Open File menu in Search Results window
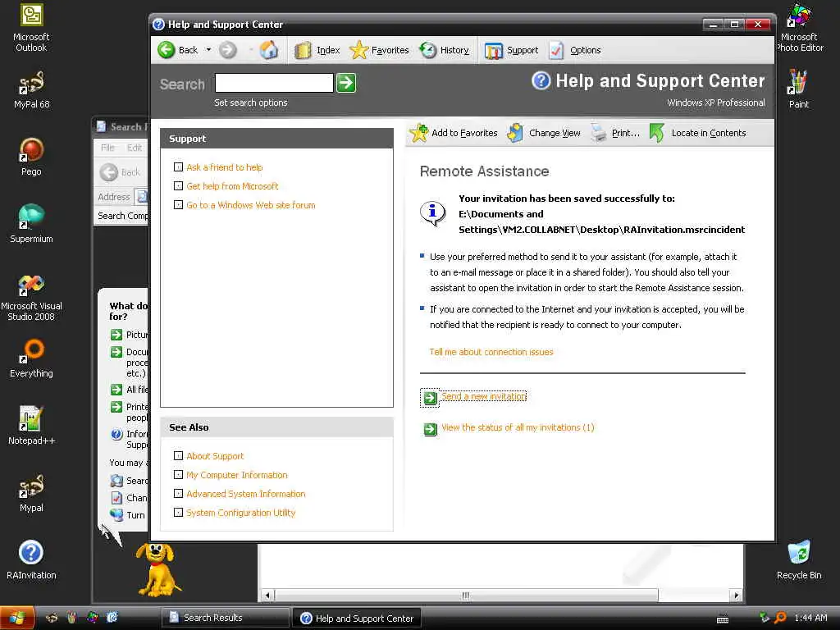Viewport: 840px width, 630px height. click(x=107, y=148)
